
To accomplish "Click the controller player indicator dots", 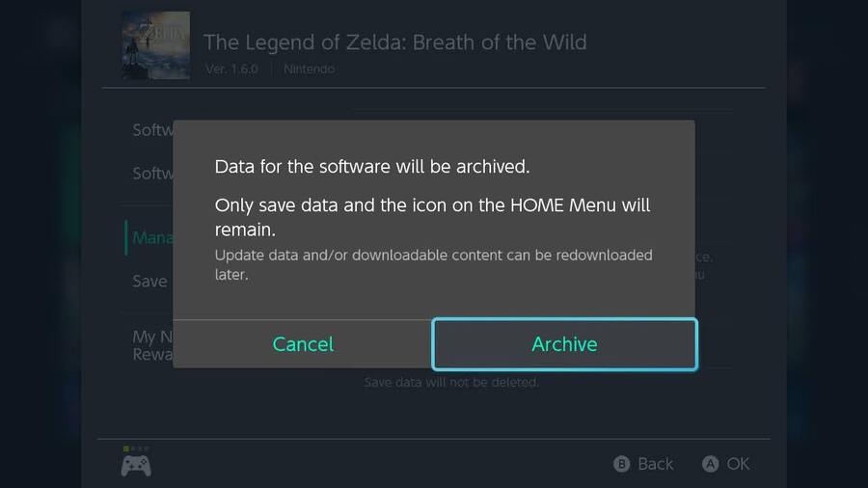I will point(136,448).
